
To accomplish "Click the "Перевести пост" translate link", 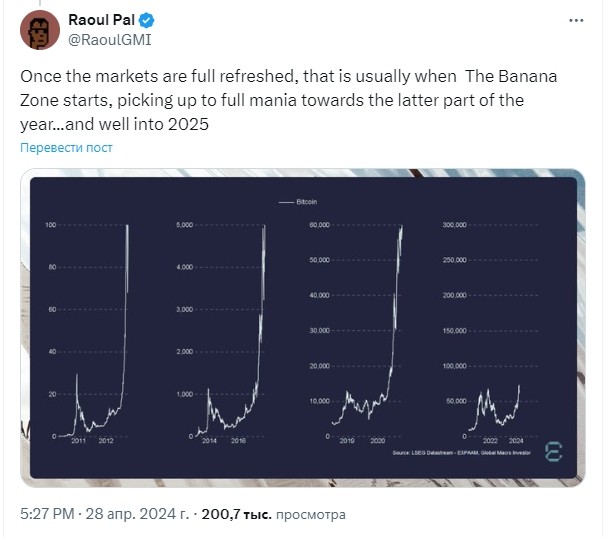I will click(x=67, y=148).
